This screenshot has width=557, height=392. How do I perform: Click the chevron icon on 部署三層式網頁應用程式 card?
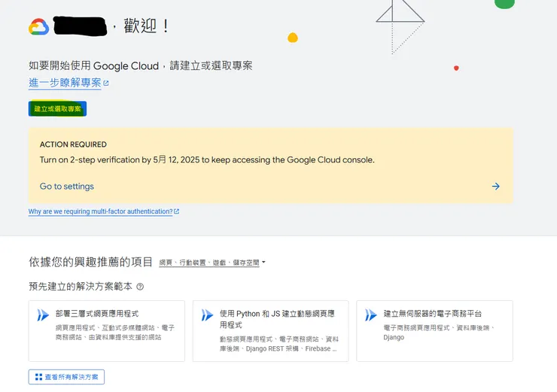click(43, 315)
